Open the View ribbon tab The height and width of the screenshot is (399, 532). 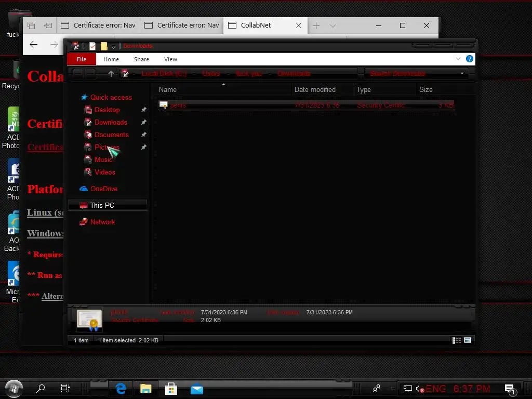click(x=170, y=59)
